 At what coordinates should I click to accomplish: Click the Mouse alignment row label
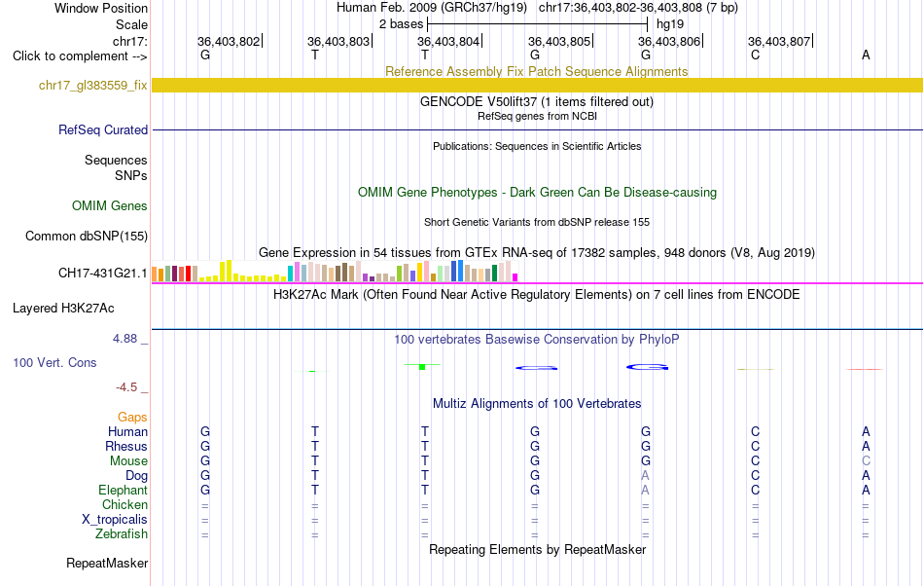coord(128,461)
